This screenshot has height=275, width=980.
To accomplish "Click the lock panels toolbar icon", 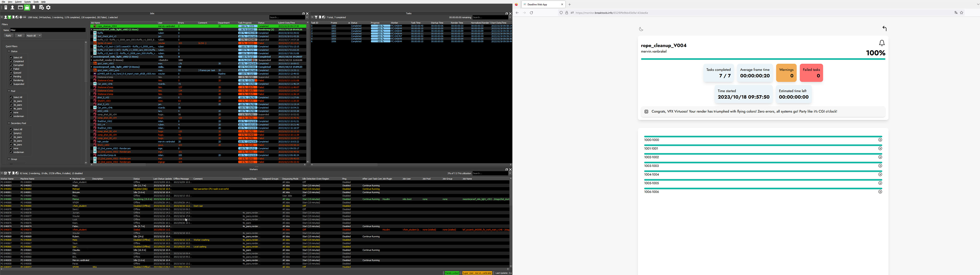I will click(27, 8).
